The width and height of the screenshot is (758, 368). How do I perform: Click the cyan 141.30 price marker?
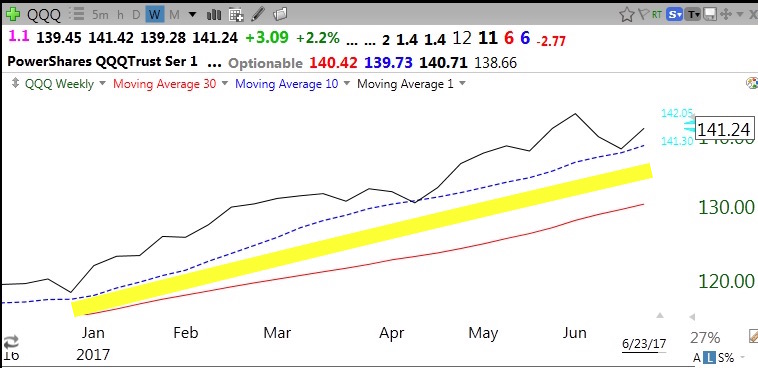click(677, 141)
